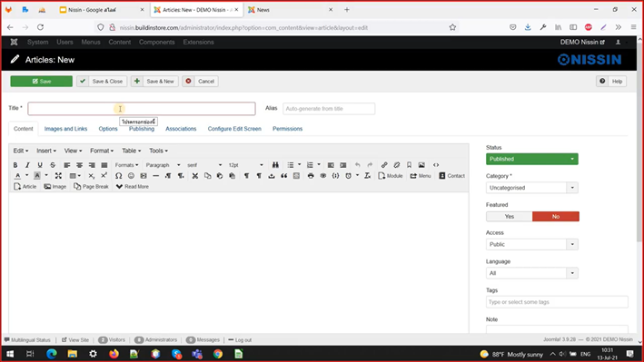Insert image via editor toolbar picture icon
The image size is (644, 362).
tap(421, 165)
